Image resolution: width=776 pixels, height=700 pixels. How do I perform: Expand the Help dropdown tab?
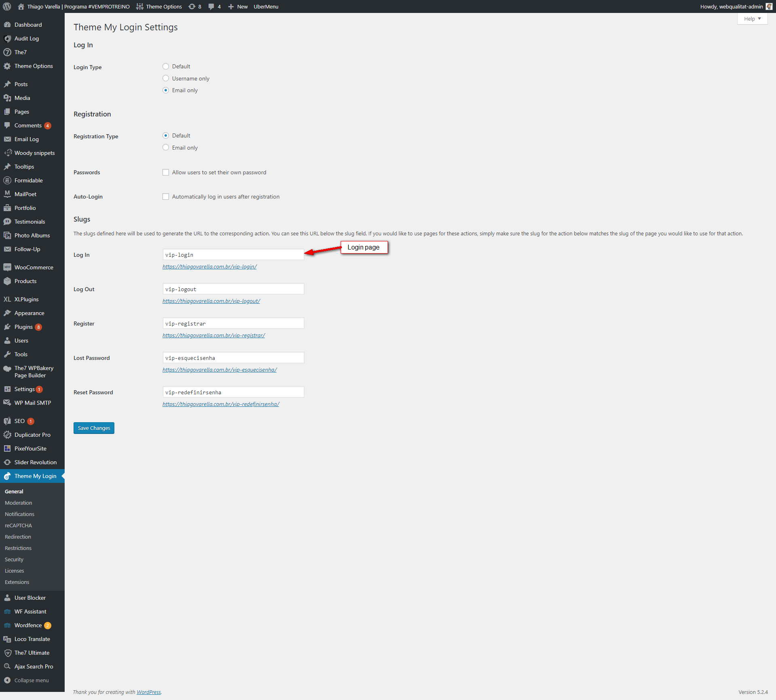tap(752, 19)
